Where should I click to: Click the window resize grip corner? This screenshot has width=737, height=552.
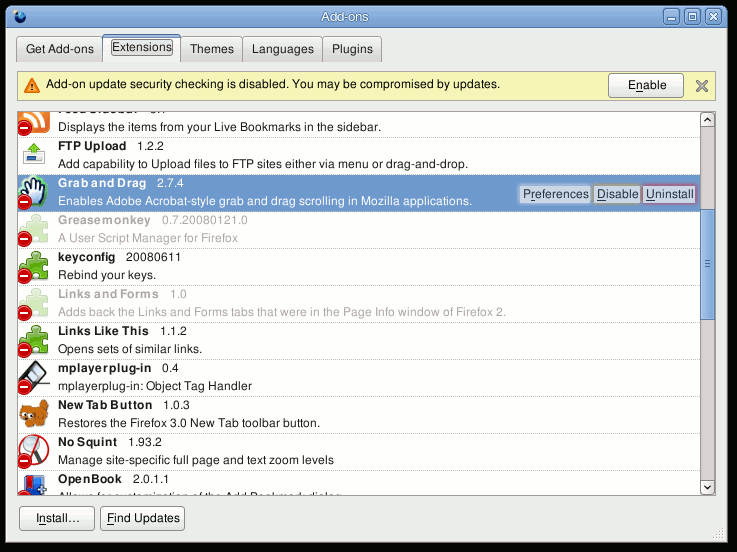[718, 533]
